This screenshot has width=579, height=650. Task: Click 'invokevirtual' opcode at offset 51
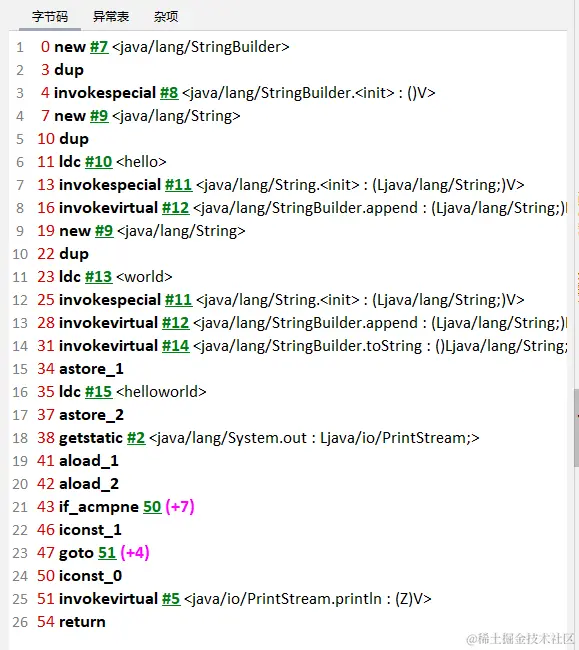tap(108, 599)
